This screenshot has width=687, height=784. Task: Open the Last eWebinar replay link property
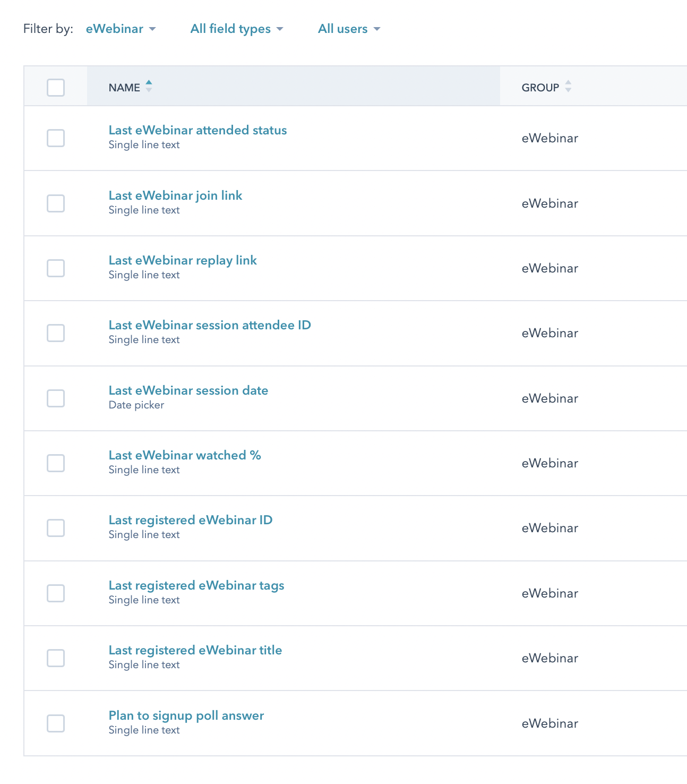tap(183, 260)
